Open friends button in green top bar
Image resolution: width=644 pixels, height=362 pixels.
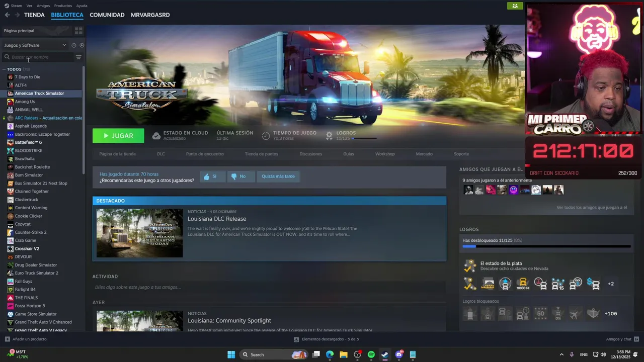[x=515, y=6]
